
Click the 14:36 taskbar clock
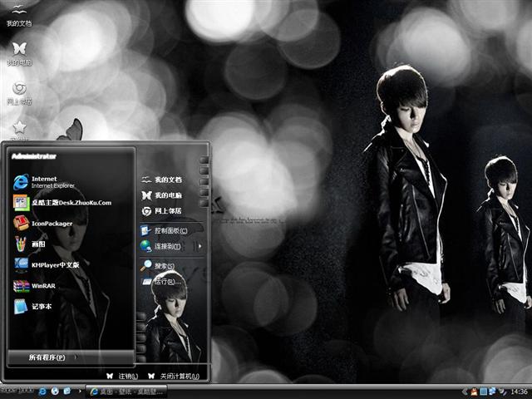pyautogui.click(x=519, y=392)
